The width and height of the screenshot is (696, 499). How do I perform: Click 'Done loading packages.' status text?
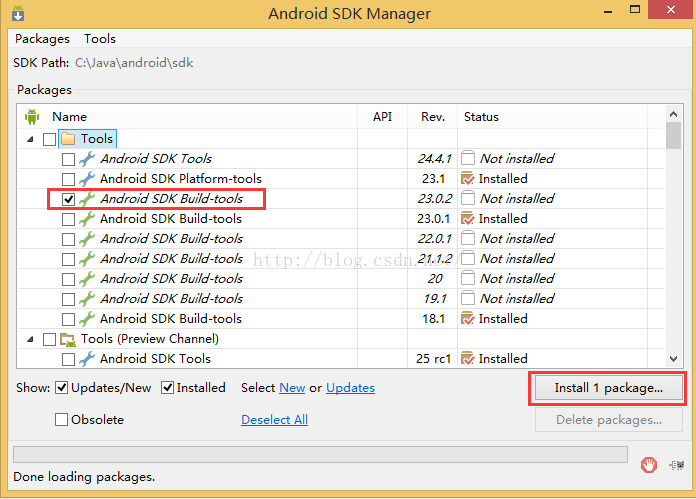(84, 477)
